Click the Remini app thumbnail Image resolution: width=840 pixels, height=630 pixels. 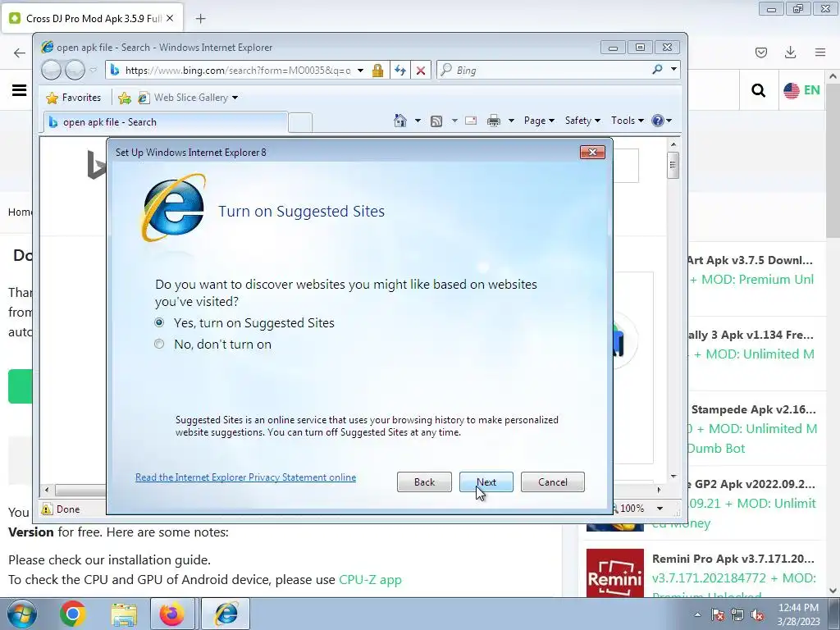click(x=615, y=573)
